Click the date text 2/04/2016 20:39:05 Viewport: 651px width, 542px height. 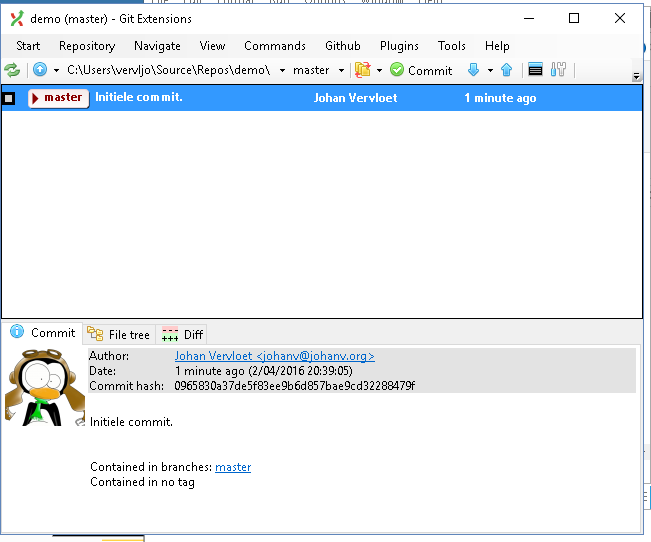coord(301,371)
